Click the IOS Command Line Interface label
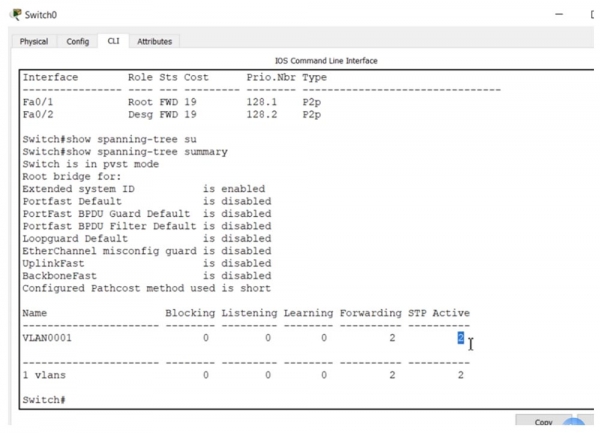The width and height of the screenshot is (600, 433). click(x=325, y=61)
